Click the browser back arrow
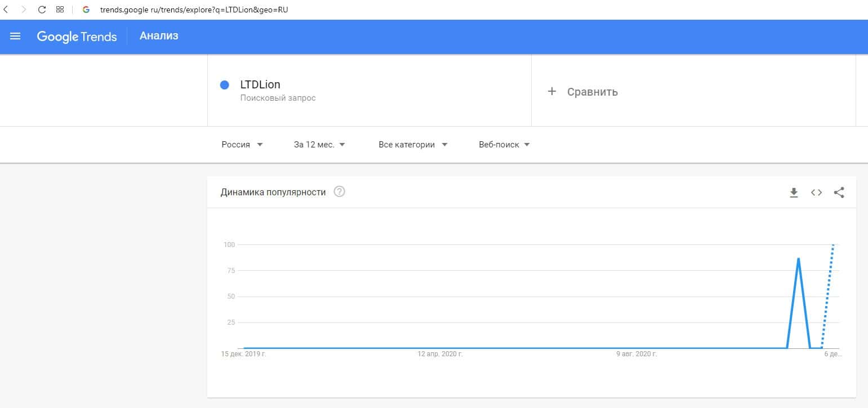This screenshot has width=868, height=408. point(6,10)
